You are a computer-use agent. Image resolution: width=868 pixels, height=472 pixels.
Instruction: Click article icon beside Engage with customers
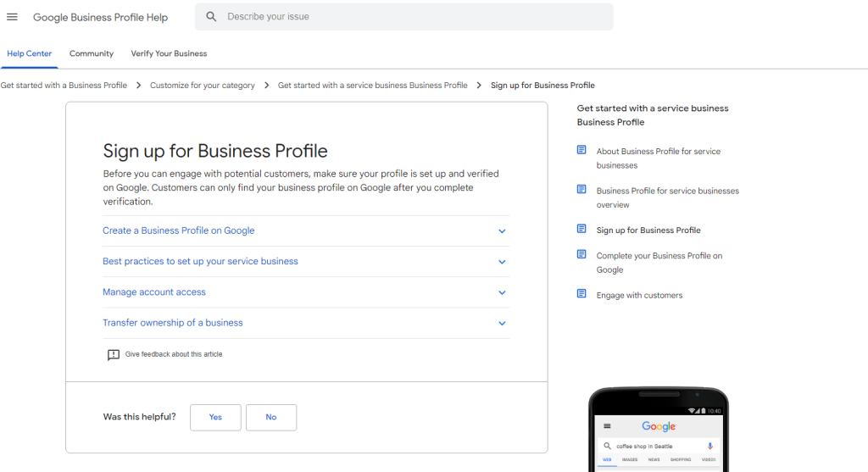581,293
